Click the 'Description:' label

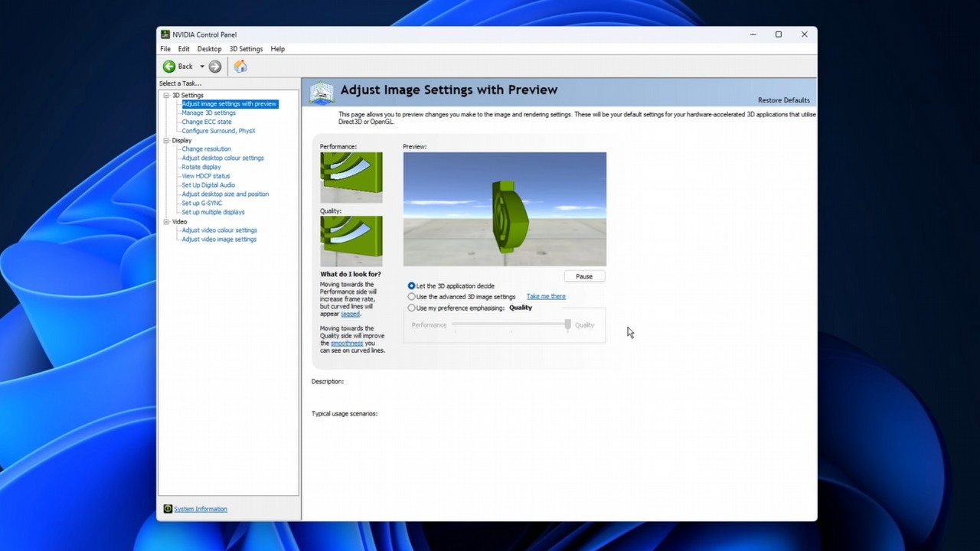328,381
